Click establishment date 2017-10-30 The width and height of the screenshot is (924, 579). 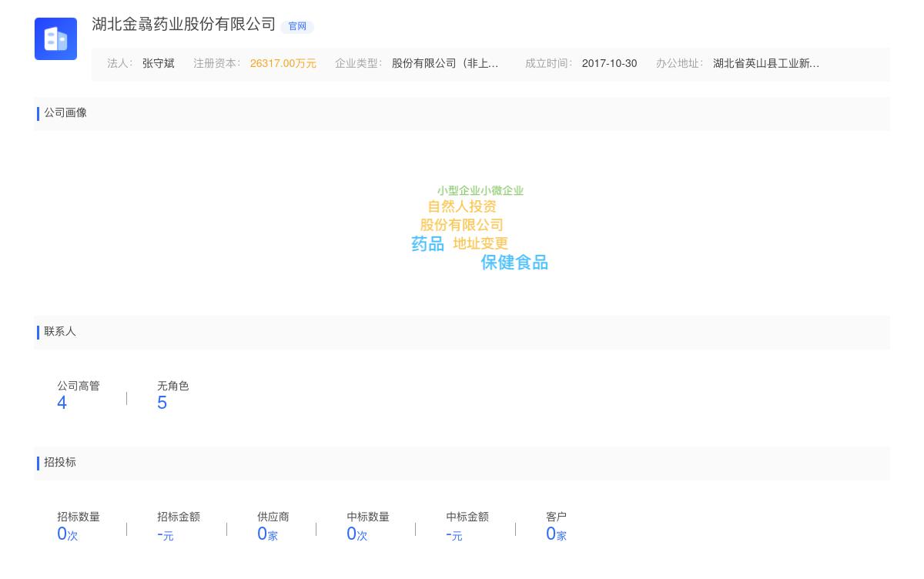610,64
